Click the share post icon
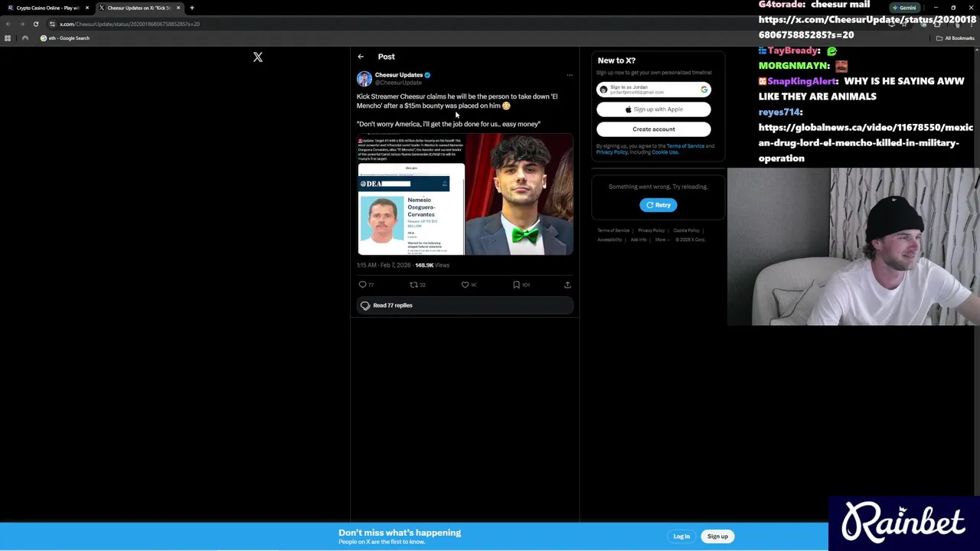 click(567, 285)
